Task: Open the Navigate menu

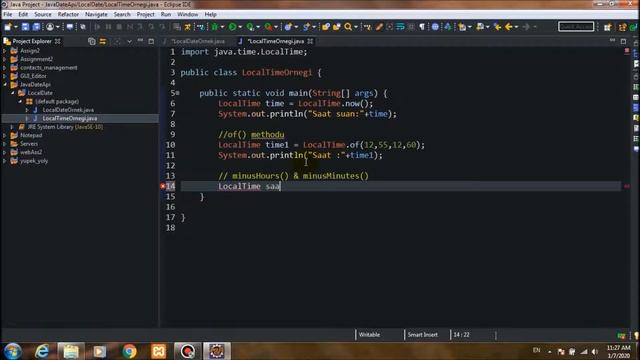Action: click(96, 14)
